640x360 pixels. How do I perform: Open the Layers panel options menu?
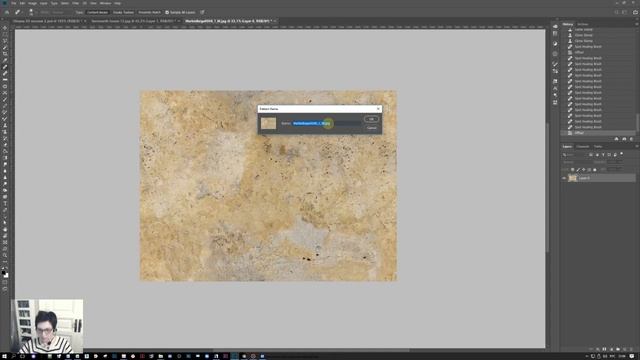(636, 147)
